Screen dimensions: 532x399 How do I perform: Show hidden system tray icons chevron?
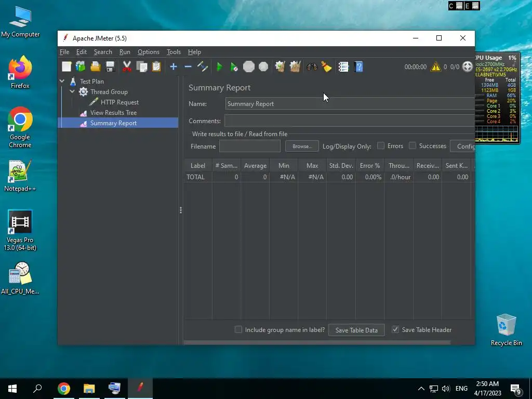[421, 389]
